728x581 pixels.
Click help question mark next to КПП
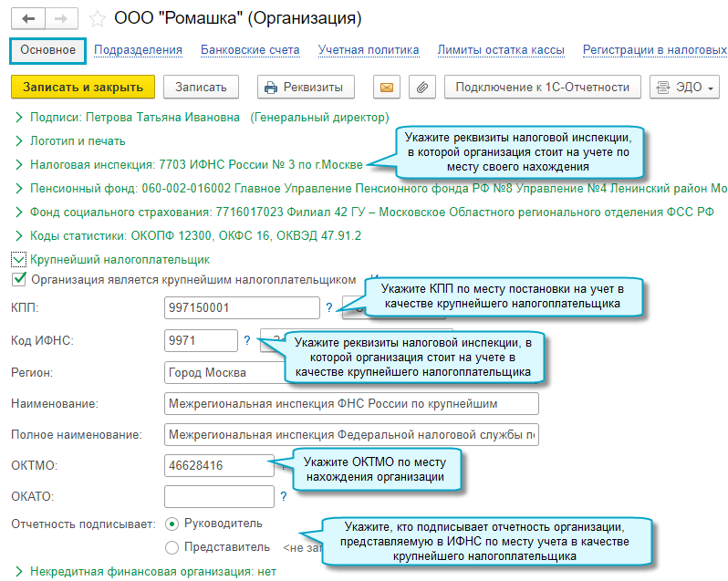pos(329,307)
